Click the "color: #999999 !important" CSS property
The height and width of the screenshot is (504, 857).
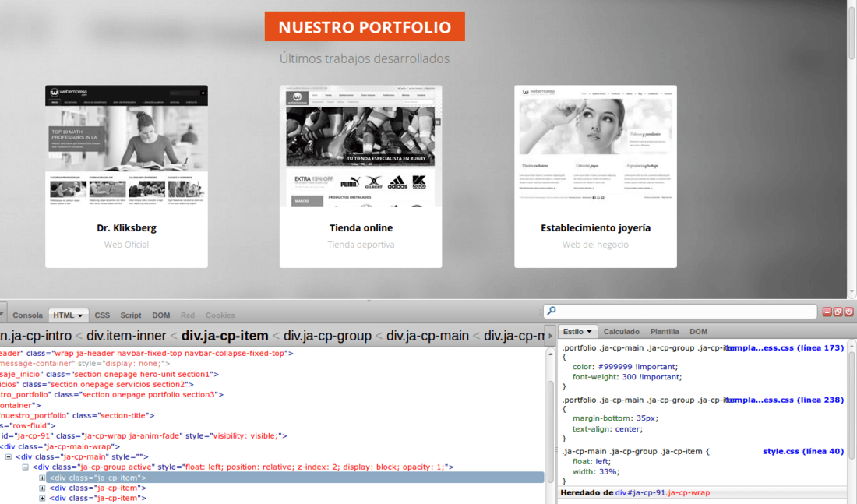[626, 367]
